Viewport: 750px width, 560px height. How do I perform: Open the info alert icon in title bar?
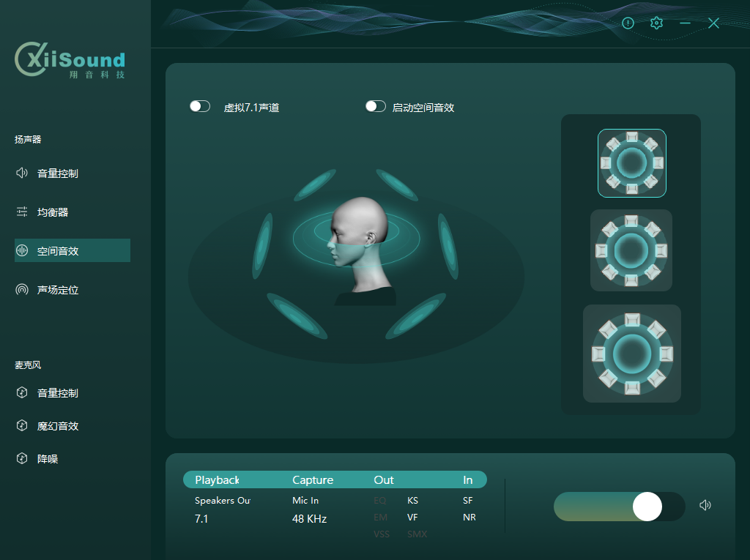click(x=628, y=23)
